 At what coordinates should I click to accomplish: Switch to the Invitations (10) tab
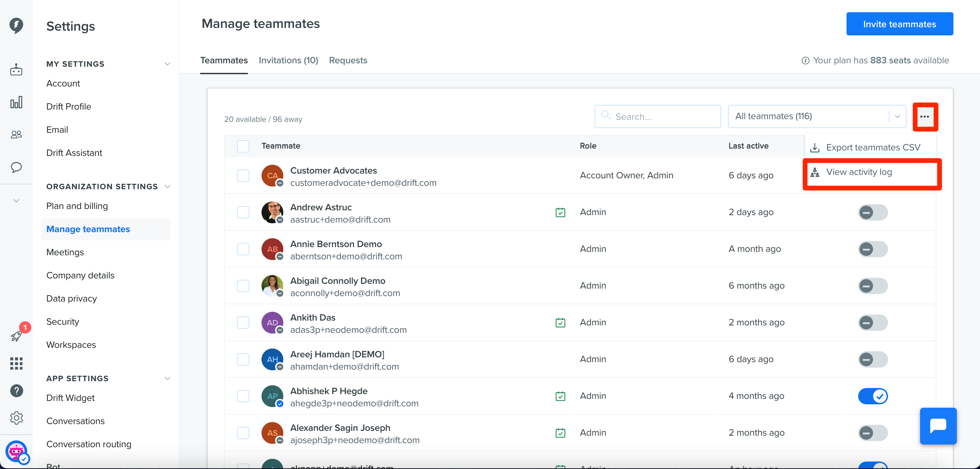288,61
